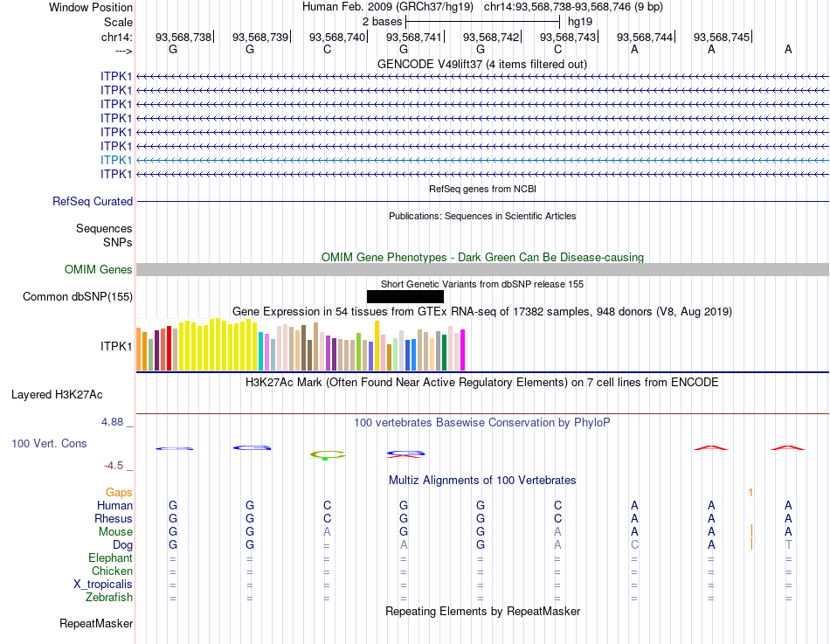Click the orange gap count 1

(750, 493)
